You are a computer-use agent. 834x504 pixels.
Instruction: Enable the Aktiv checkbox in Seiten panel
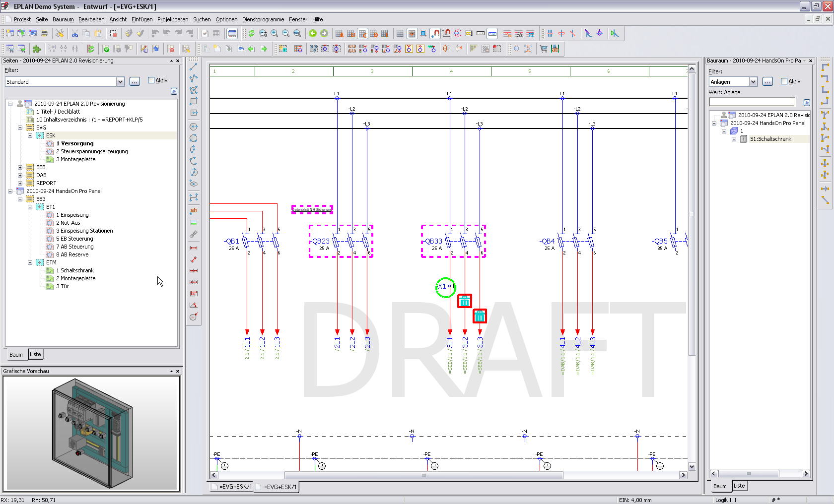point(151,80)
